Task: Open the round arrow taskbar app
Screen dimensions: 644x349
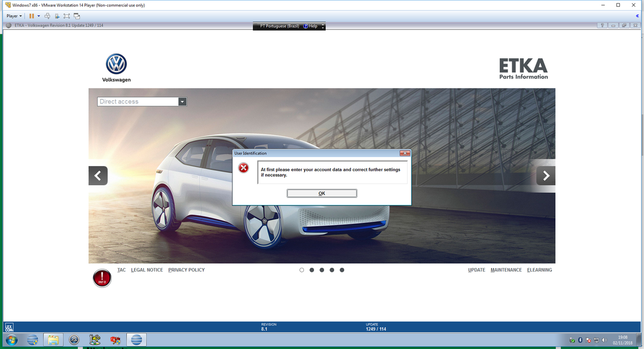Action: [74, 340]
